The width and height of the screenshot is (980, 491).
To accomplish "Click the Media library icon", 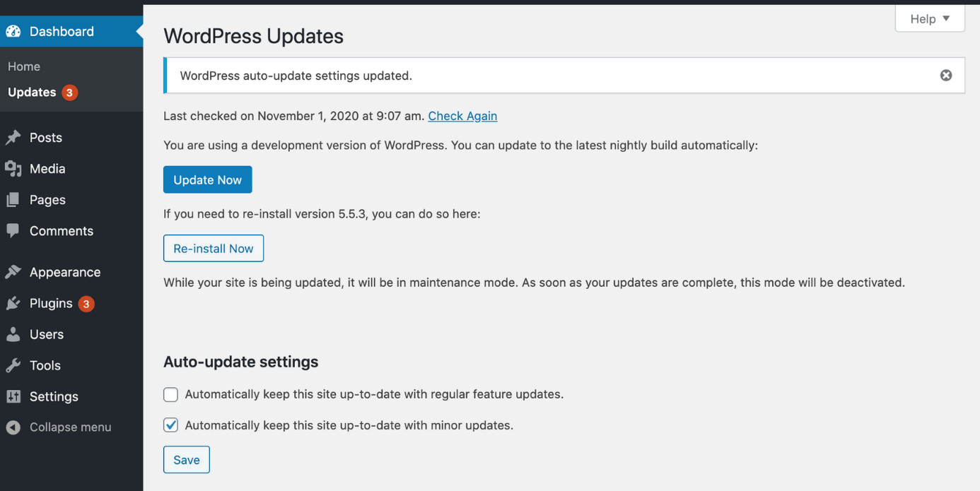I will (13, 169).
